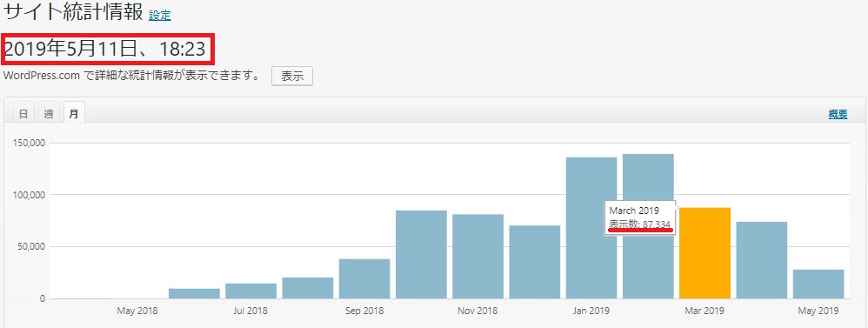Screen dimensions: 868x328
Task: Click the December 2018 bar
Action: (535, 262)
